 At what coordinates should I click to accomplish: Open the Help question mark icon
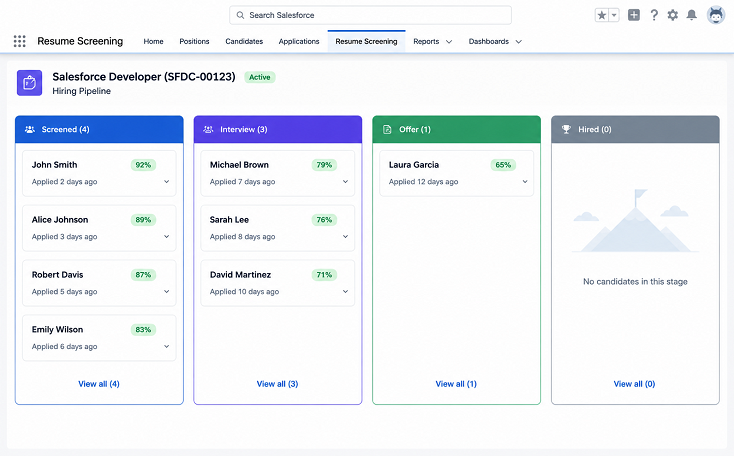coord(654,15)
